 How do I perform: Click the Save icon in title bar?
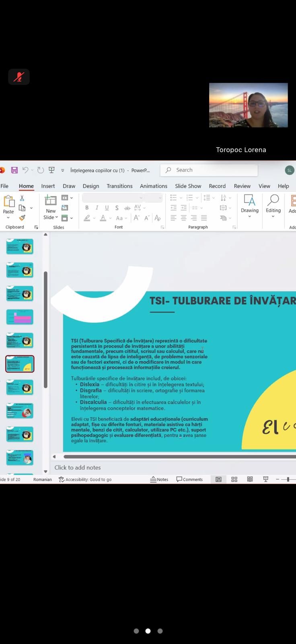(14, 170)
